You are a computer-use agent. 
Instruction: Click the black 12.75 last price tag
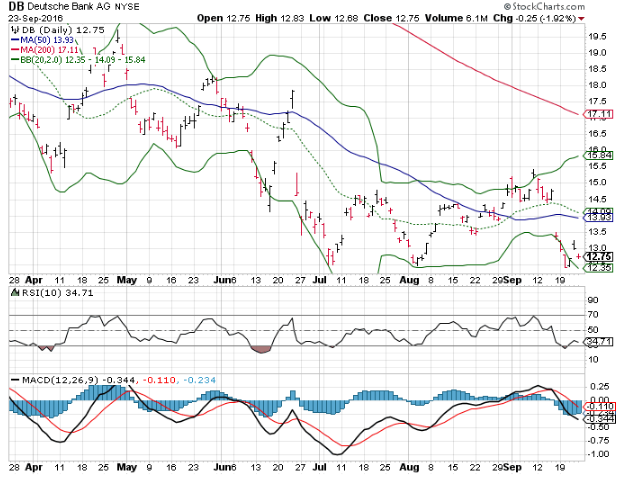coord(598,257)
